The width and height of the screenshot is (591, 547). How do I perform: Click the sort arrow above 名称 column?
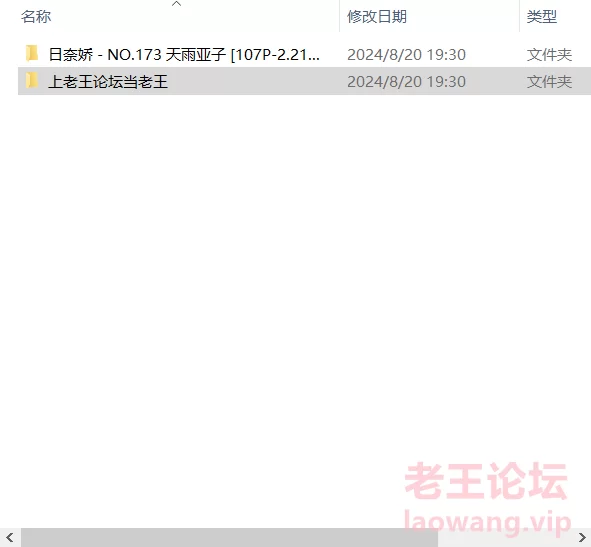pos(176,4)
